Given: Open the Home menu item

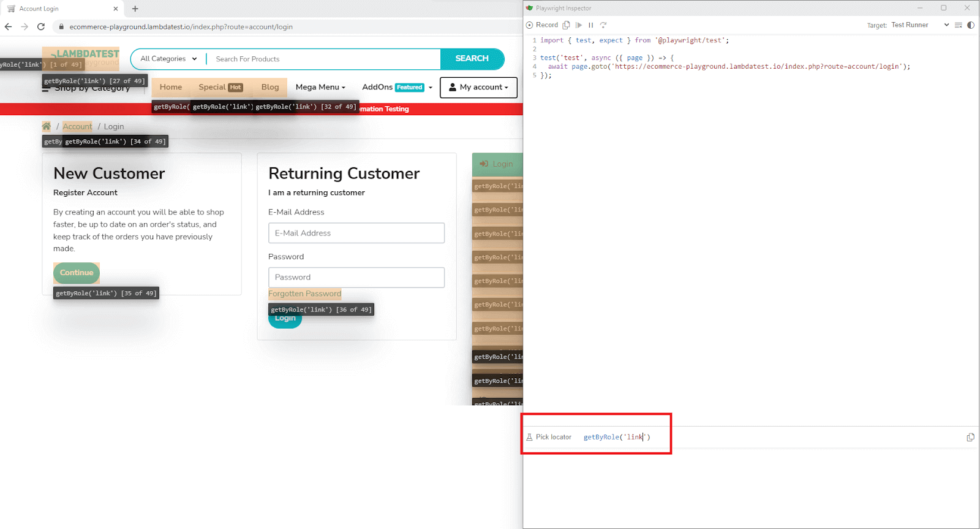Looking at the screenshot, I should pos(171,87).
